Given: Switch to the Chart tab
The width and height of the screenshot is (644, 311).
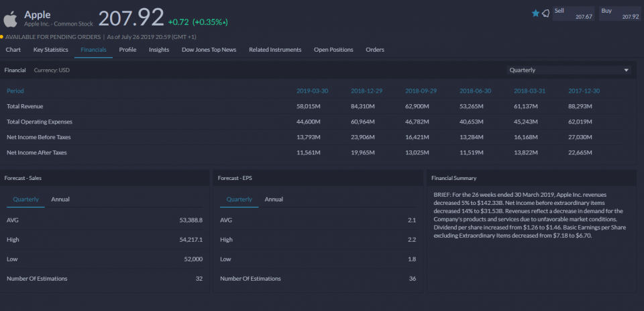Looking at the screenshot, I should (x=13, y=50).
